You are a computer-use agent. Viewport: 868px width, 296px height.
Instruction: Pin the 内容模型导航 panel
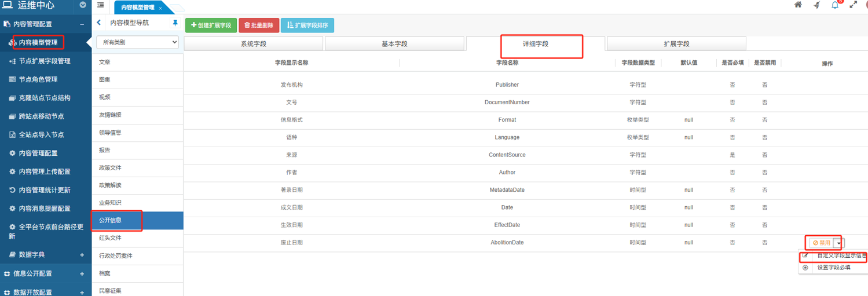pos(175,23)
